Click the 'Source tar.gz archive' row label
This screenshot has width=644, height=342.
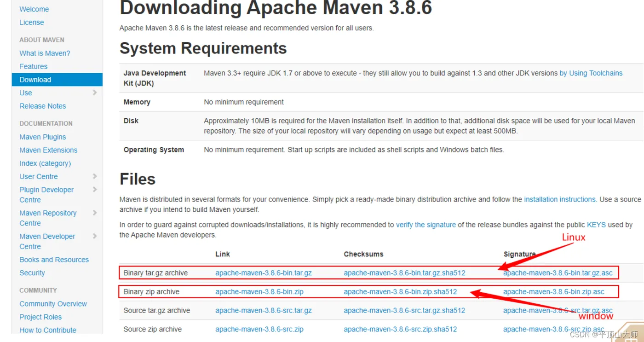[x=157, y=311]
